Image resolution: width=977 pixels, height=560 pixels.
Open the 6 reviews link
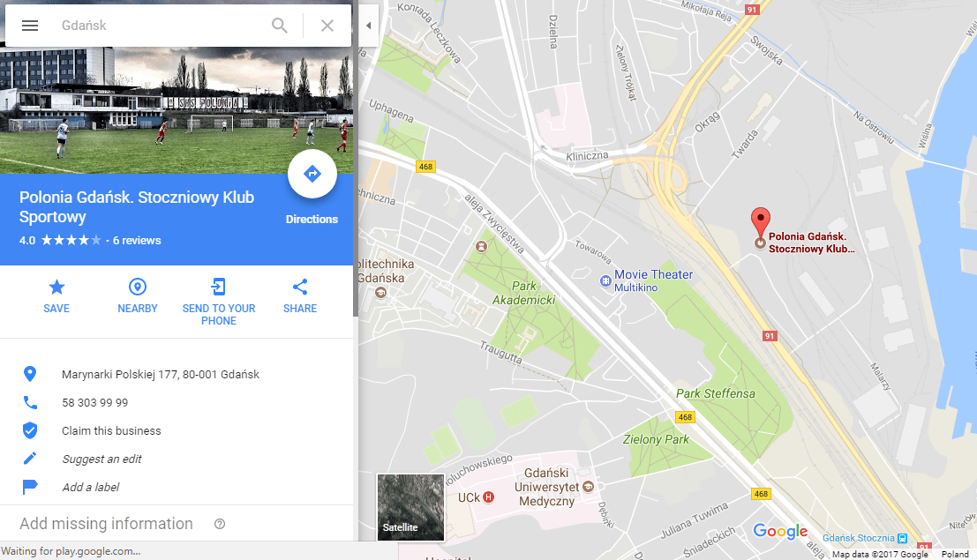(137, 241)
